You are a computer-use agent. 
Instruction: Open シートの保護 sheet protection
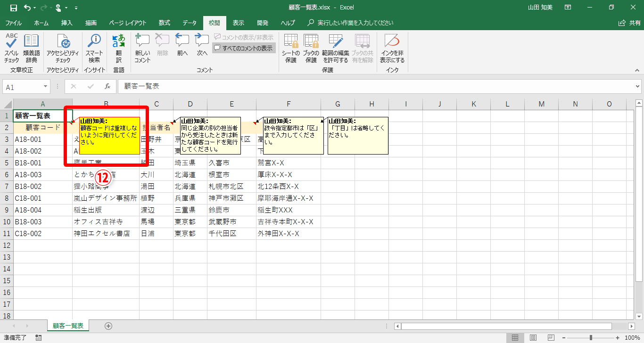291,49
